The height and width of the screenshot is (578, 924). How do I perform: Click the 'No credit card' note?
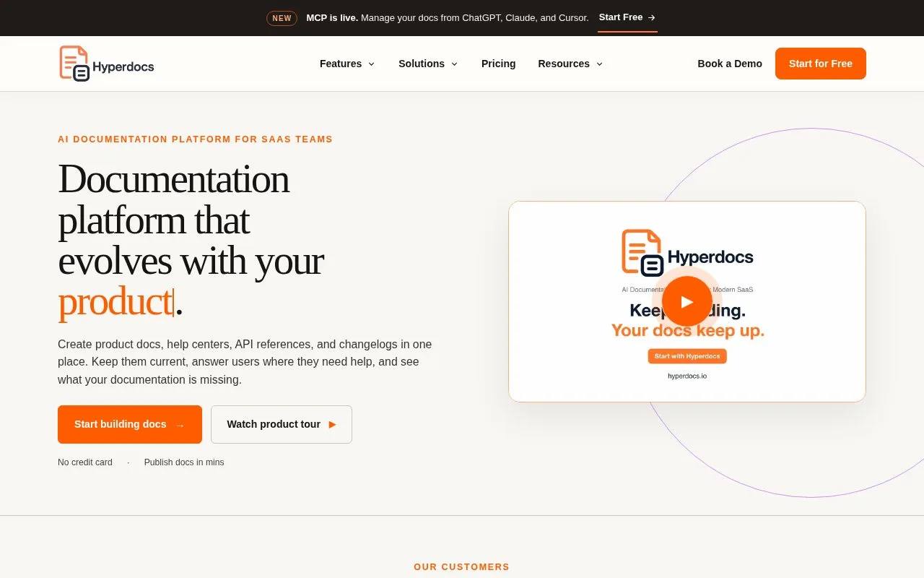coord(85,462)
